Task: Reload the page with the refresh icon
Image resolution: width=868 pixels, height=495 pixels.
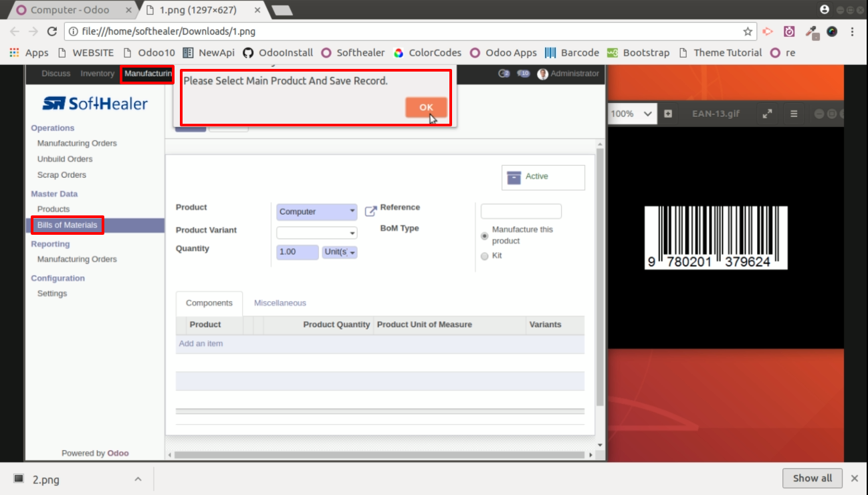Action: click(x=52, y=31)
